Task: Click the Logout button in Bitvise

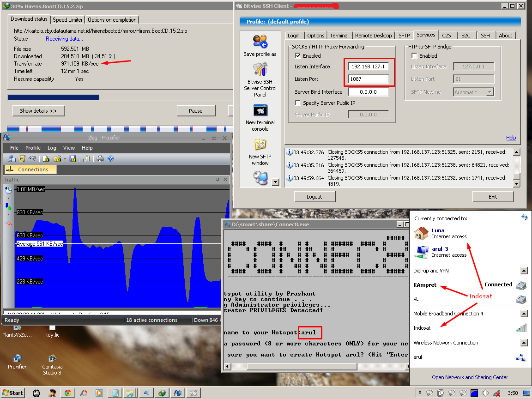Action: [x=314, y=197]
